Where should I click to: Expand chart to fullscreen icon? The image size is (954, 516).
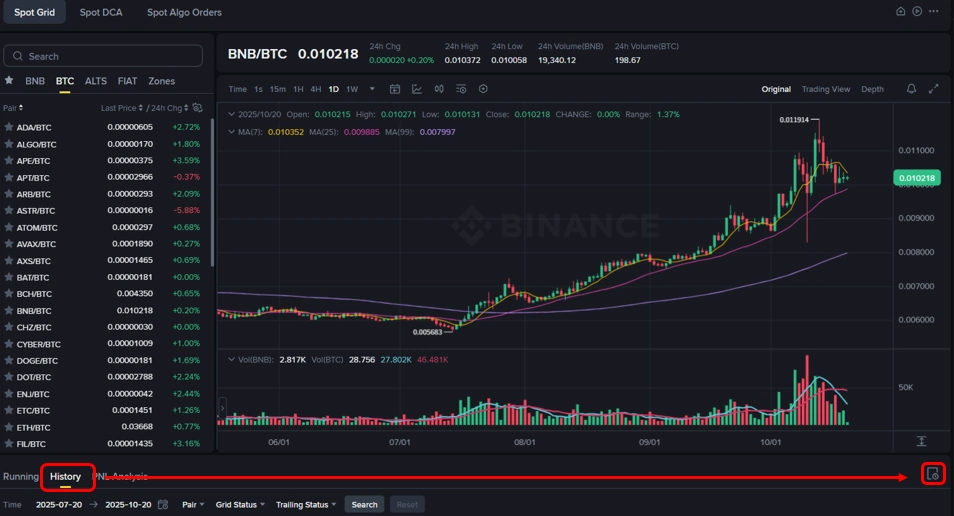click(x=933, y=89)
